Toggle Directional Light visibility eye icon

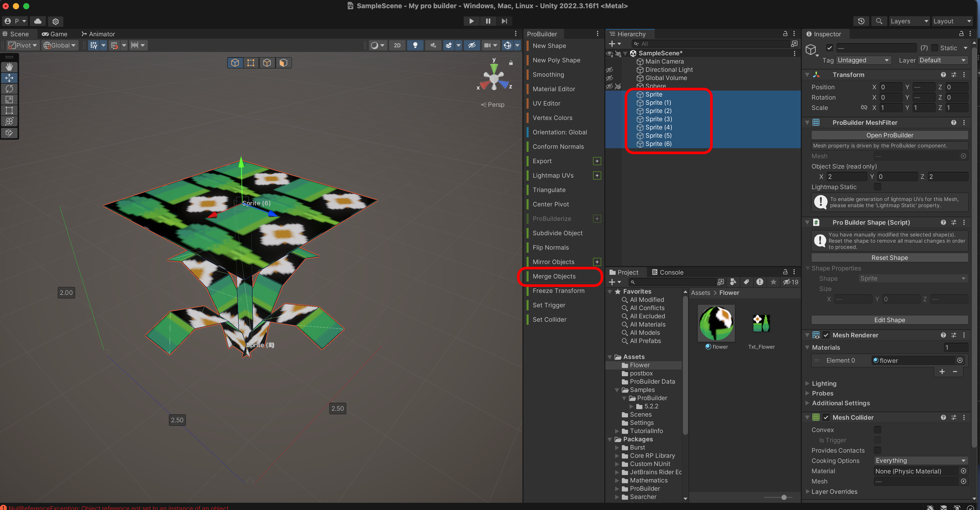pos(609,69)
